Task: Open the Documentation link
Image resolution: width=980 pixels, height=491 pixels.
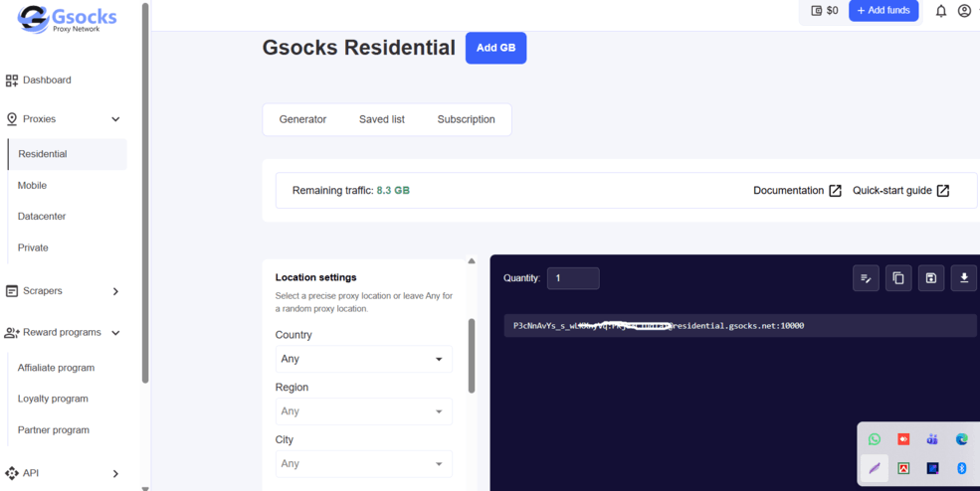Action: tap(788, 191)
